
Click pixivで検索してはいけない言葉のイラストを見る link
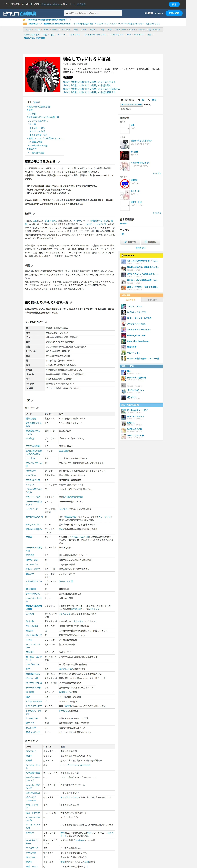point(89,82)
